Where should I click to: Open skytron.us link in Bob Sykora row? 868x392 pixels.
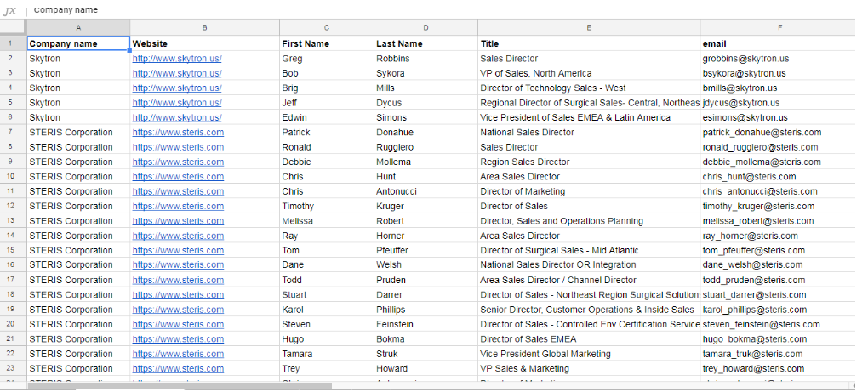tap(177, 73)
